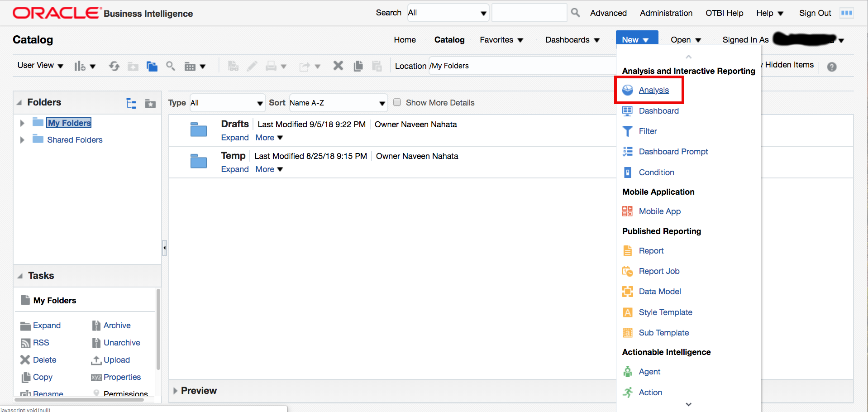Click the blue Show Folders toolbar icon
This screenshot has width=868, height=412.
pyautogui.click(x=152, y=67)
